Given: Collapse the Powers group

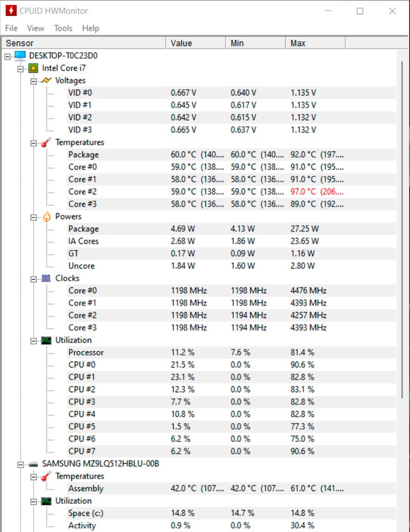Looking at the screenshot, I should [x=34, y=218].
